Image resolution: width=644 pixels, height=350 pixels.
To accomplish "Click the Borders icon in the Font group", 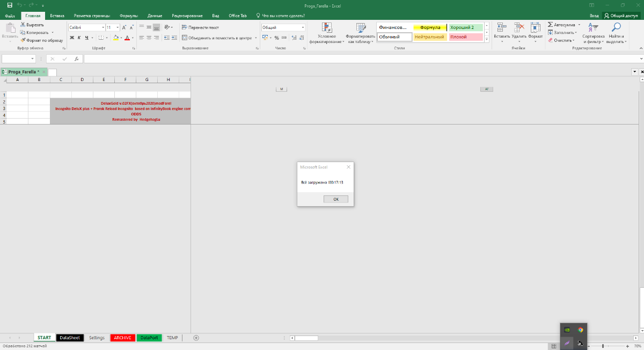I will point(100,38).
